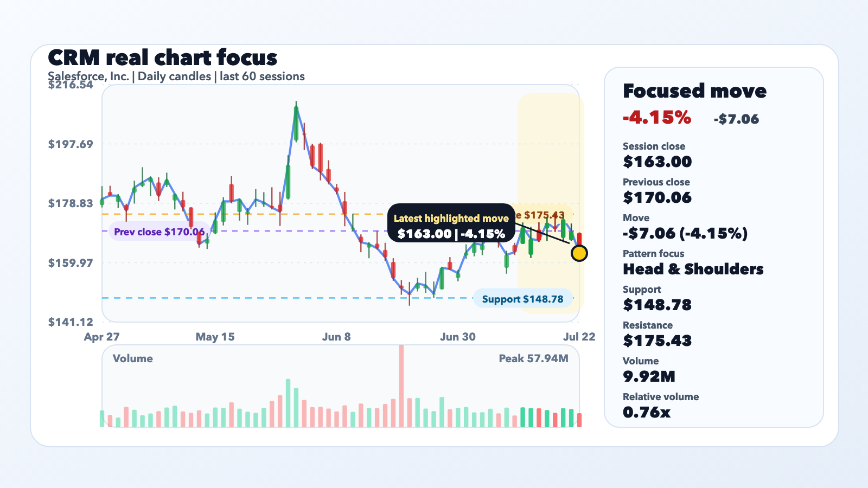Screen dimensions: 868x488
Task: Click the Volume panel heading
Action: pyautogui.click(x=133, y=358)
